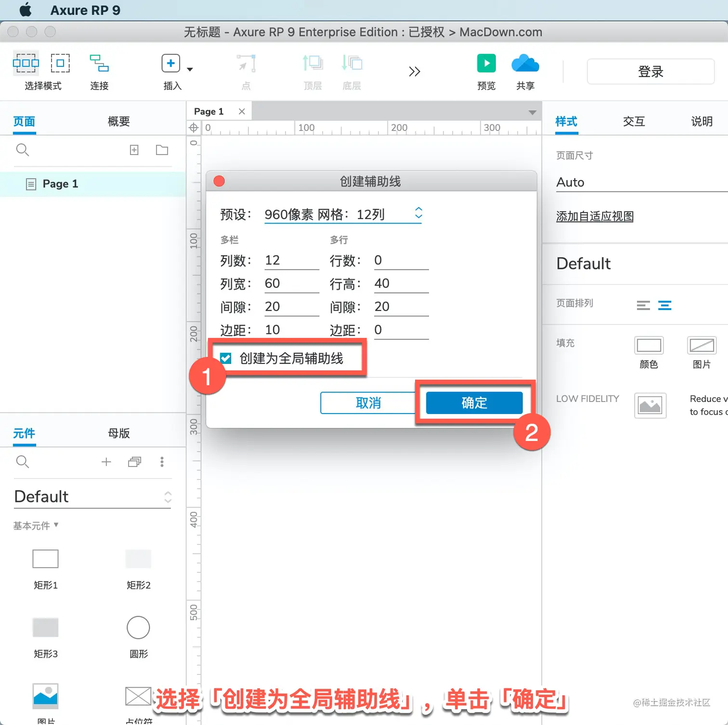Click the Point tool icon
Viewport: 728px width, 725px height.
pos(246,63)
